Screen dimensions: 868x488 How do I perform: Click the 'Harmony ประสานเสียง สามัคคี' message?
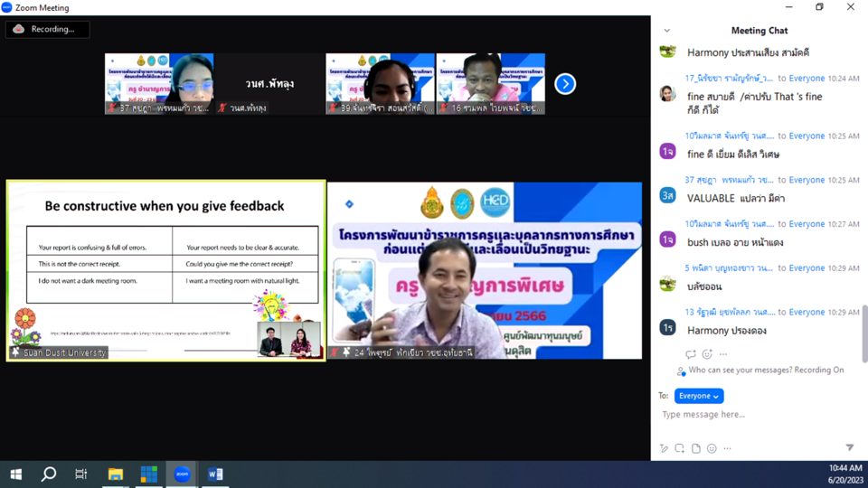748,52
